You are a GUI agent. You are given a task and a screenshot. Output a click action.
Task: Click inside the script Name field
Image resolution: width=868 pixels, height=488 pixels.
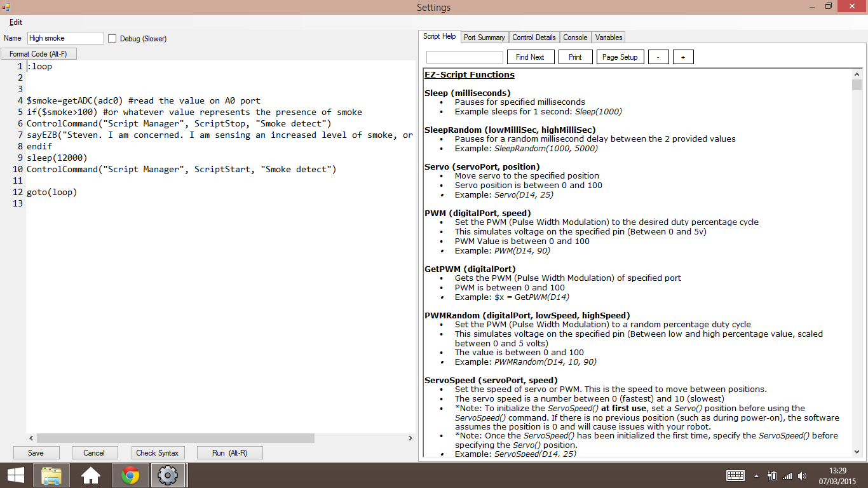tap(65, 38)
